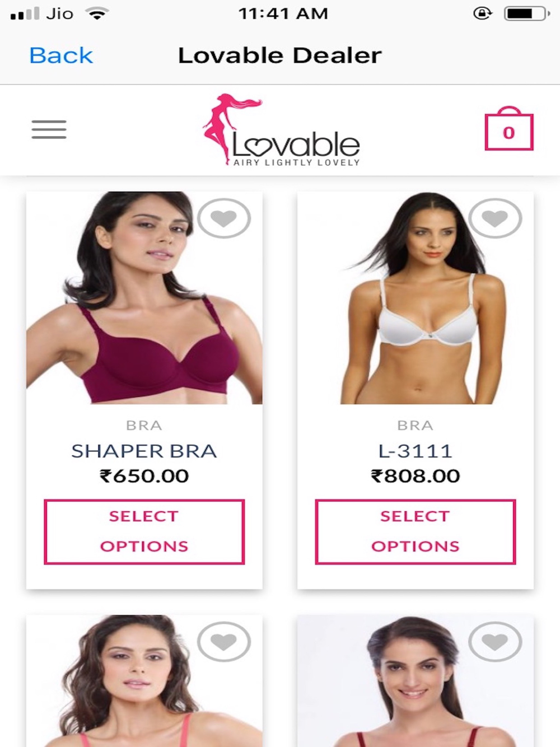Tap the battery icon in status bar
The height and width of the screenshot is (747, 560).
pyautogui.click(x=527, y=13)
